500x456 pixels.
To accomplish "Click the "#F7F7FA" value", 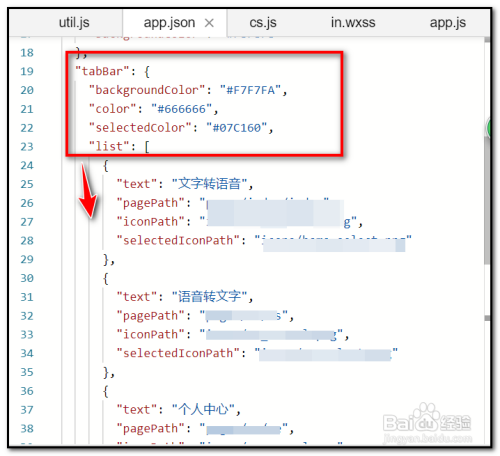I will pyautogui.click(x=250, y=90).
